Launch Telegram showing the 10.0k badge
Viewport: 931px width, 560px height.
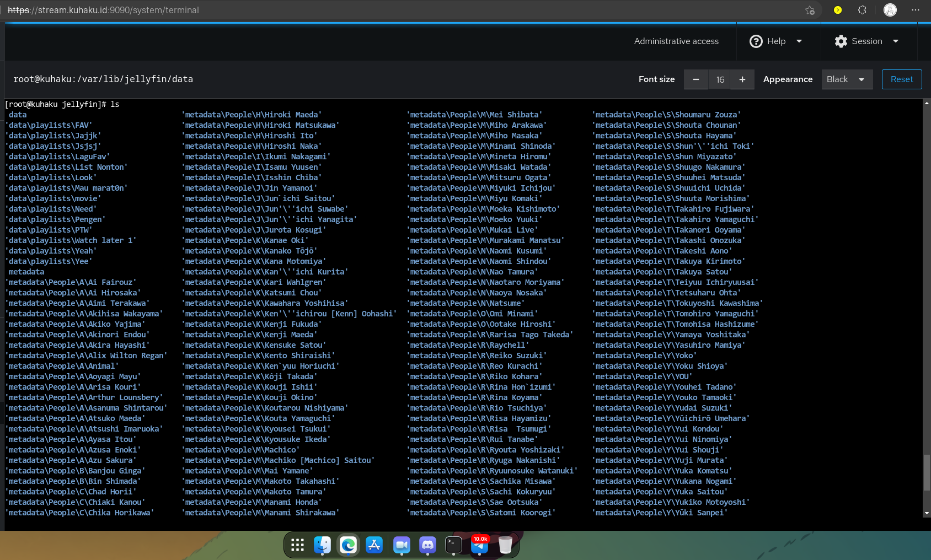click(x=479, y=547)
